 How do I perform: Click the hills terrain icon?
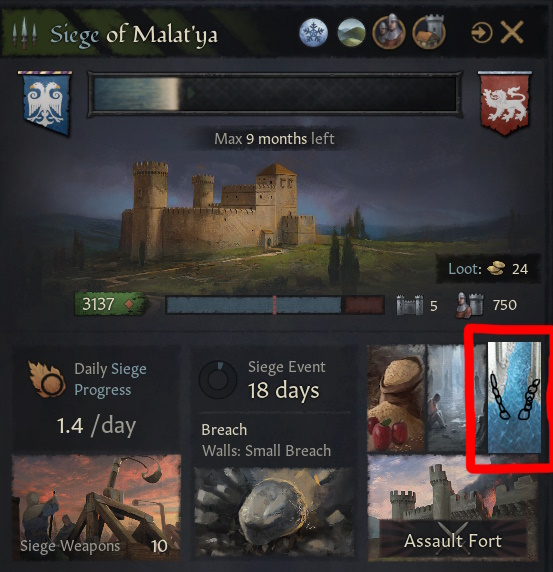tap(351, 33)
